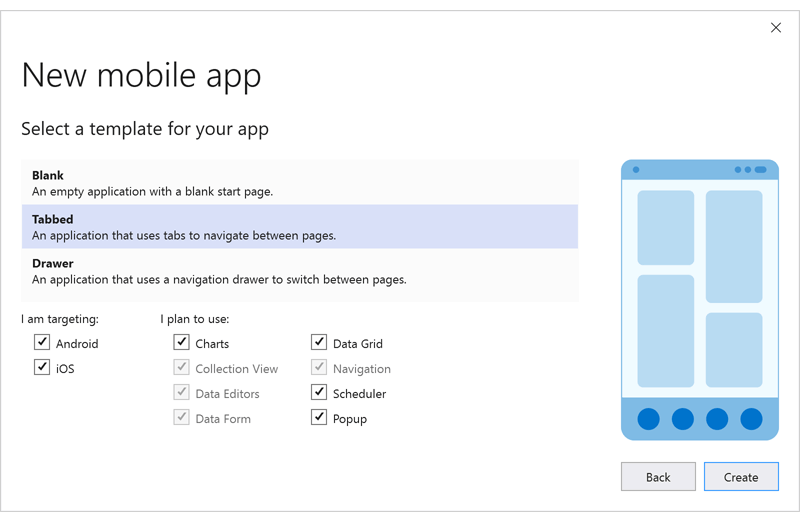
Task: Go Back to the previous step
Action: pyautogui.click(x=658, y=477)
